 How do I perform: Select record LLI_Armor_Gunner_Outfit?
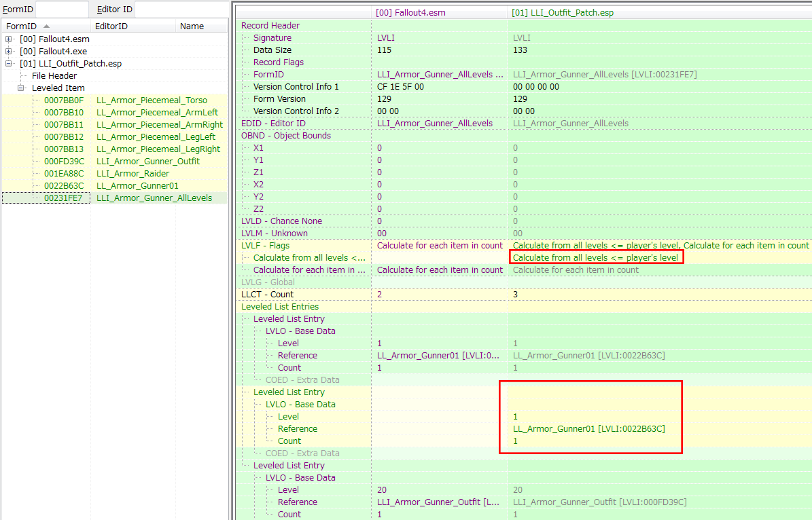148,162
